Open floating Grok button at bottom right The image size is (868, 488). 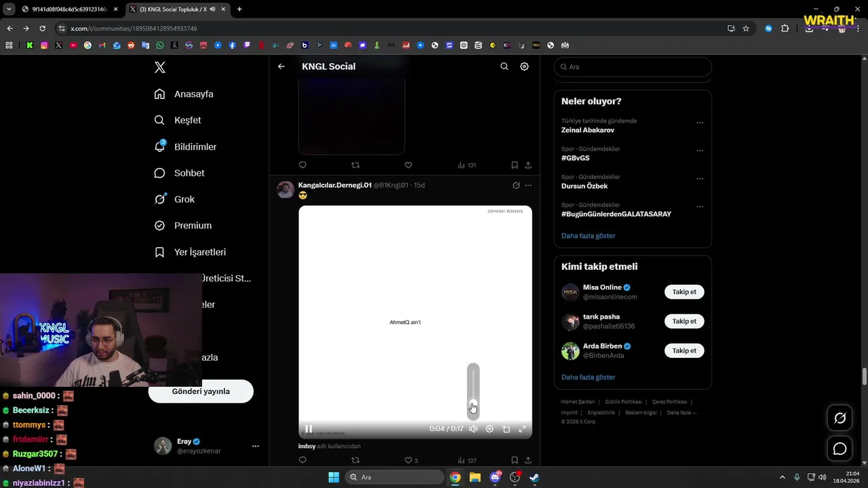point(840,418)
